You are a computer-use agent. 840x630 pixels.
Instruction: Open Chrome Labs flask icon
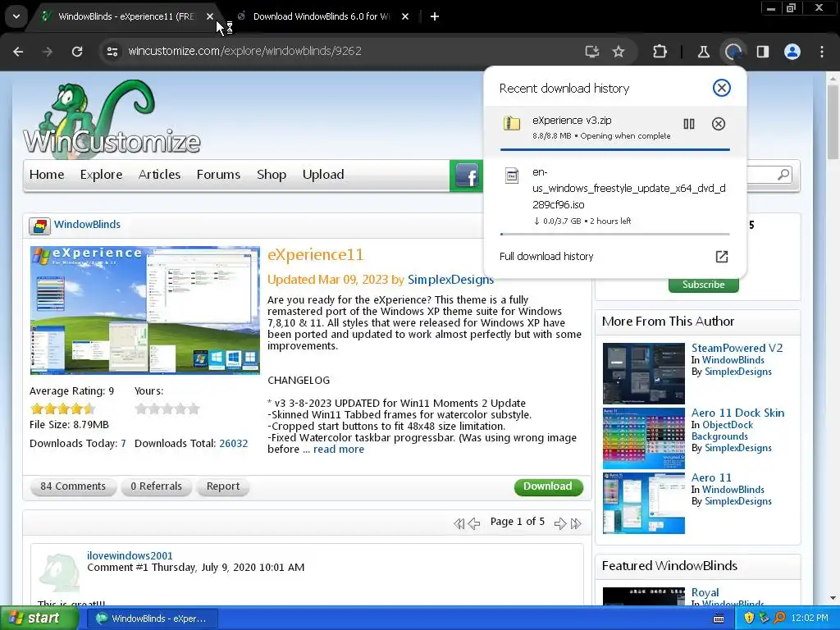pyautogui.click(x=703, y=52)
